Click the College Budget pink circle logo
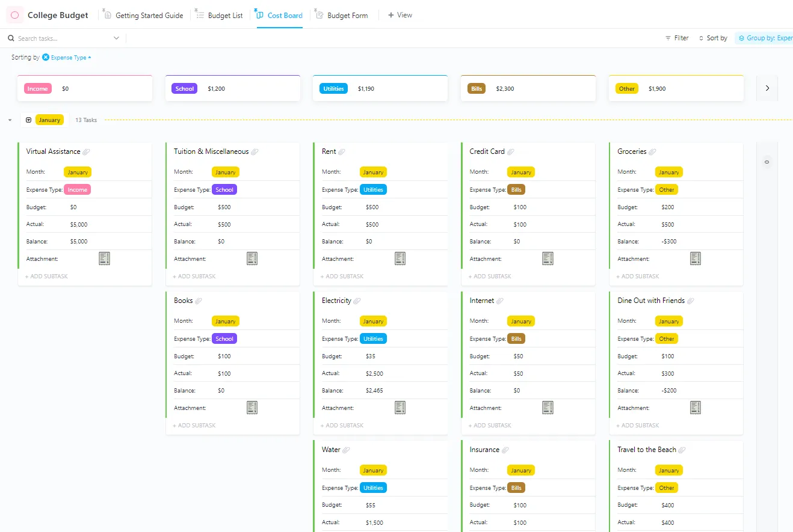 click(x=14, y=15)
